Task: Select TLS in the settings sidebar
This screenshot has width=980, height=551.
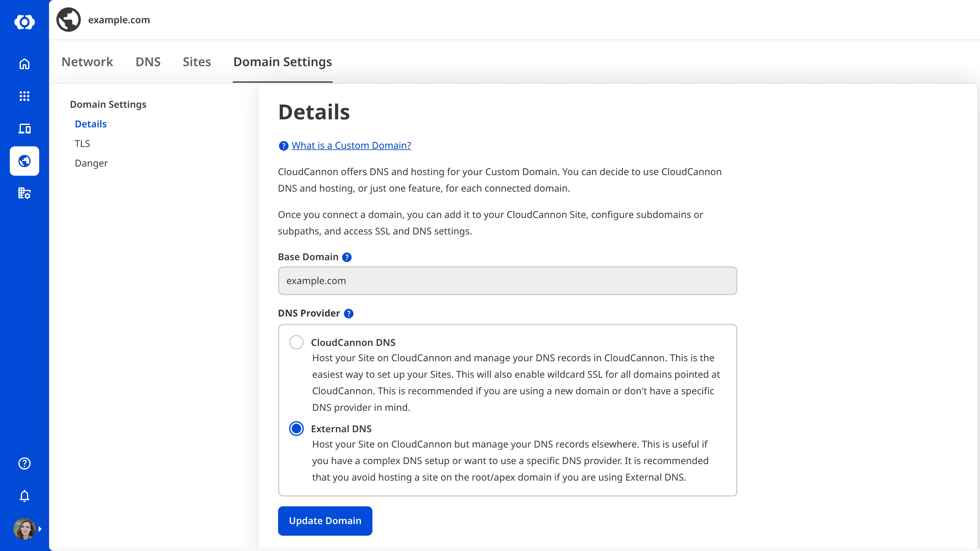Action: (82, 143)
